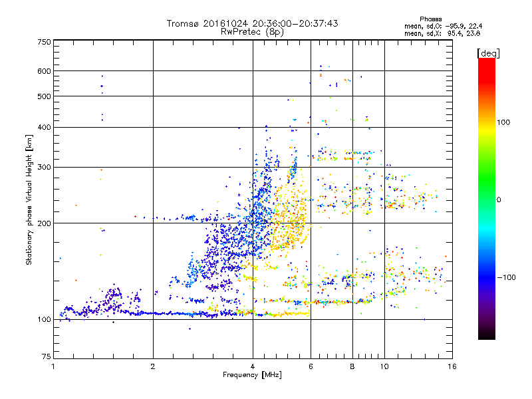
Task: Click the colorbar tick label '100'
Action: 503,122
